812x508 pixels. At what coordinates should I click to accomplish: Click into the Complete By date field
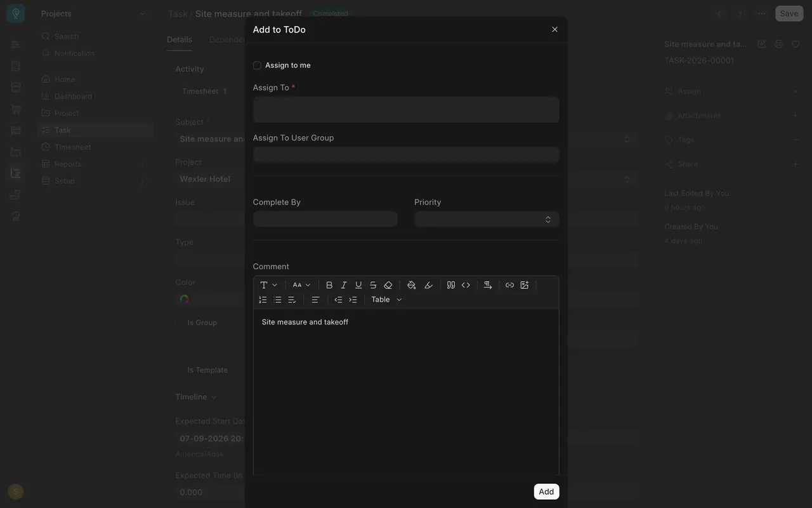point(325,219)
